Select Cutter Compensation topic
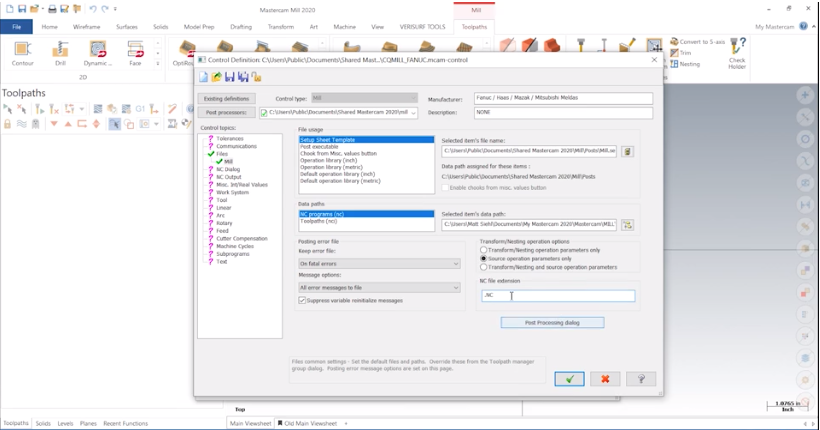 [242, 239]
